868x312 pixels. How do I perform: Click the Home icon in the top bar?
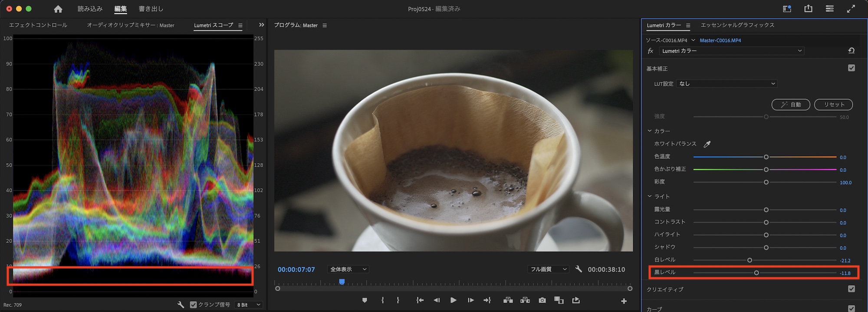[x=58, y=9]
